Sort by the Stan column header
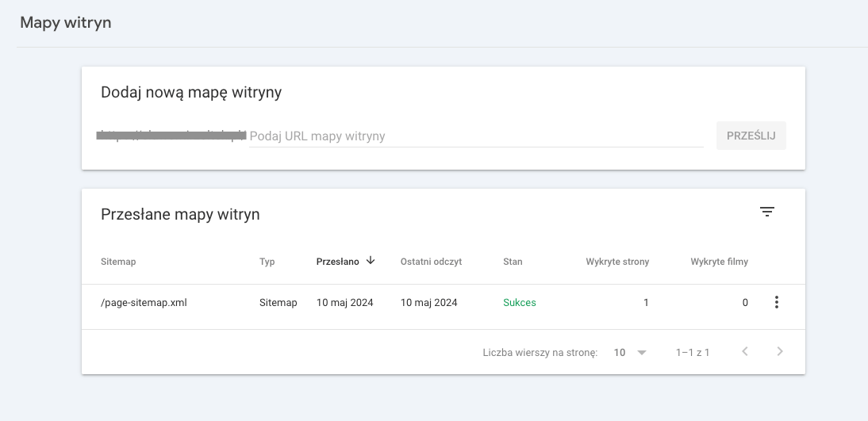The width and height of the screenshot is (868, 421). (513, 262)
